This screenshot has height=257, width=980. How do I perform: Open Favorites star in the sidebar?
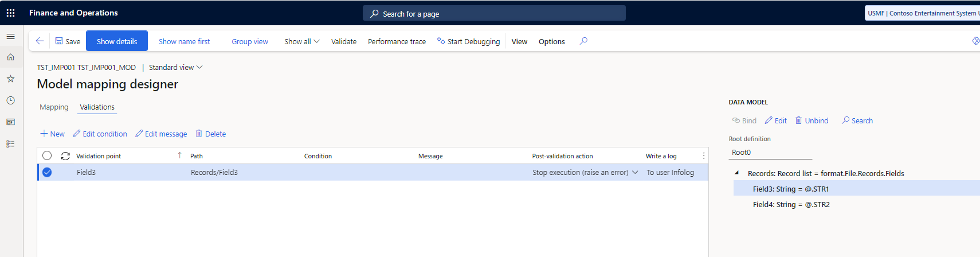[x=10, y=79]
